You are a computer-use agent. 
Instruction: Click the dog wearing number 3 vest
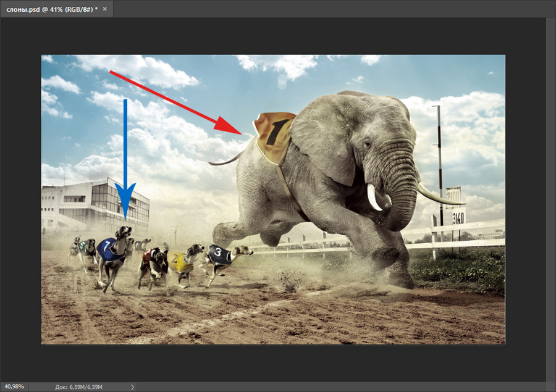222,255
